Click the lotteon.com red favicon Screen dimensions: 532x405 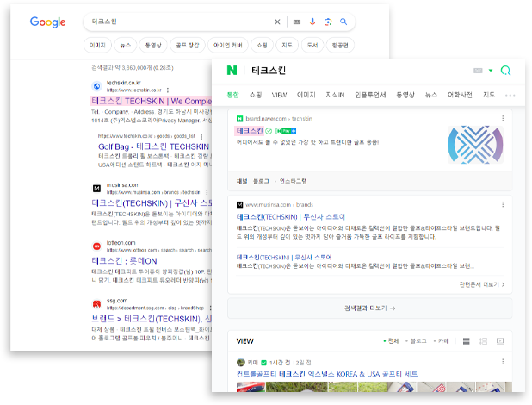(96, 246)
